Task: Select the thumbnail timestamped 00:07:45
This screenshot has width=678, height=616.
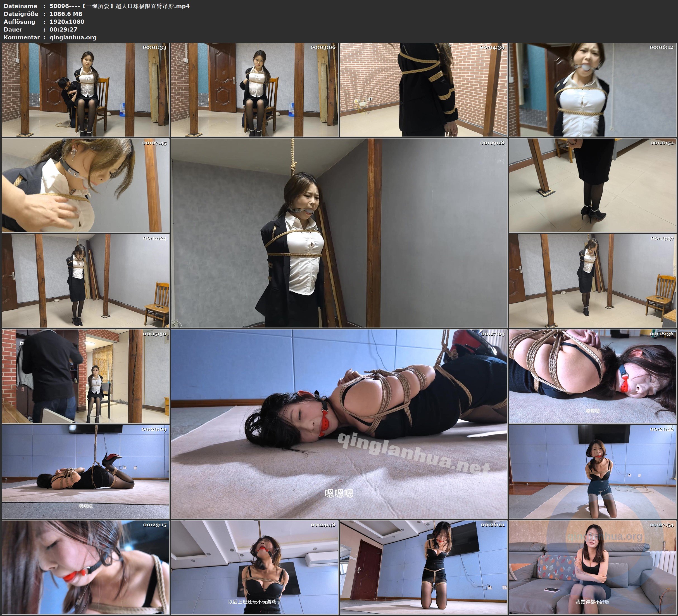Action: (x=85, y=185)
